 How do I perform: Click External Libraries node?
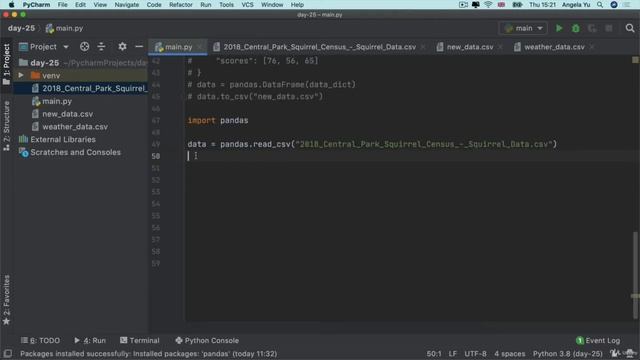pyautogui.click(x=57, y=139)
